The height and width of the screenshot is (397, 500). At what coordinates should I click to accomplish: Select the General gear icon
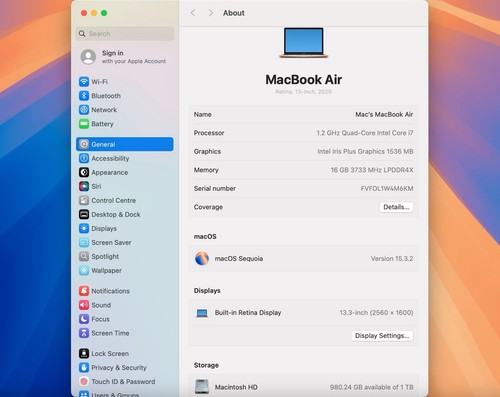pos(84,144)
